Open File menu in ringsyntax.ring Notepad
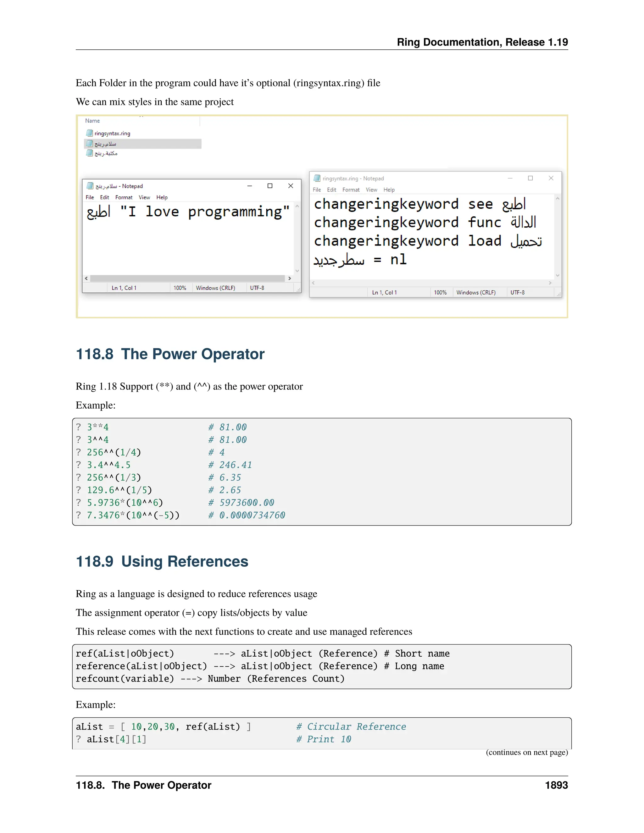The width and height of the screenshot is (644, 833). pyautogui.click(x=317, y=190)
